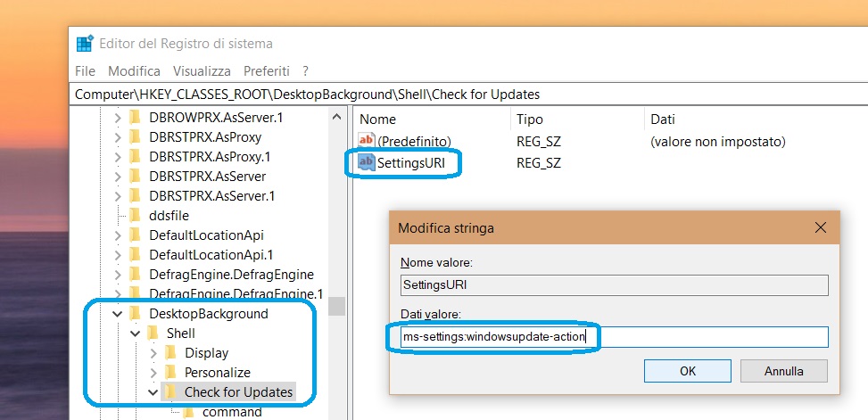Select the command subkey folder icon
Screen dimensions: 868x420
(x=189, y=412)
